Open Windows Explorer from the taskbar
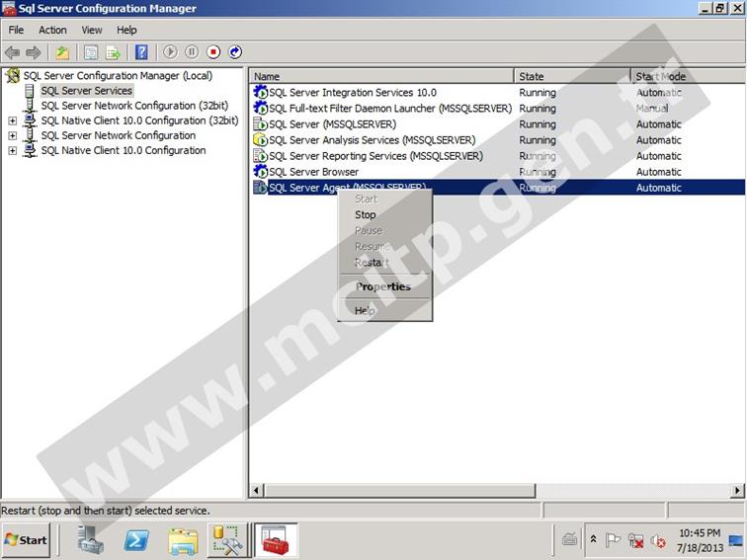 tap(183, 541)
